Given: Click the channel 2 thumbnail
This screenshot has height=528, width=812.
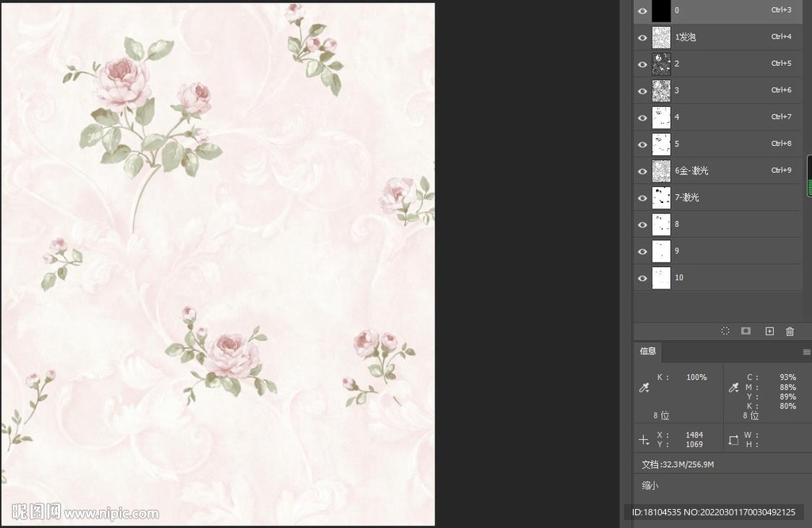Looking at the screenshot, I should pos(661,64).
